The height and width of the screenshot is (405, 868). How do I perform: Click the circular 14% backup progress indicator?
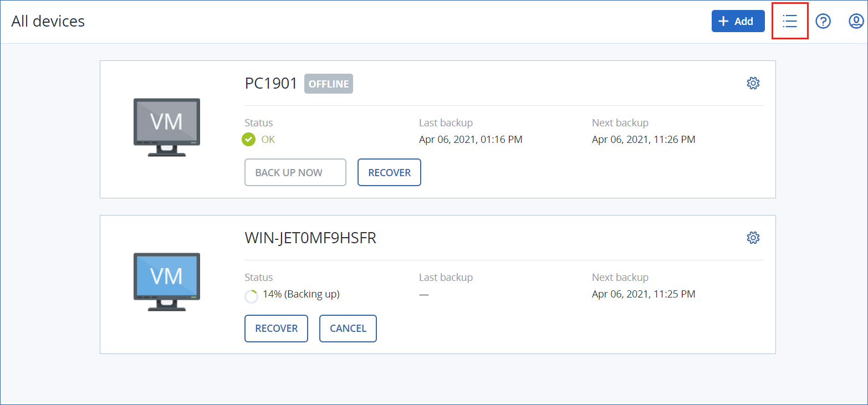pos(251,296)
